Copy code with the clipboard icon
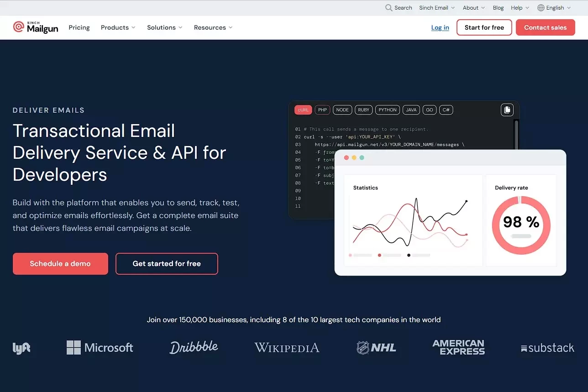Image resolution: width=588 pixels, height=392 pixels. point(507,110)
